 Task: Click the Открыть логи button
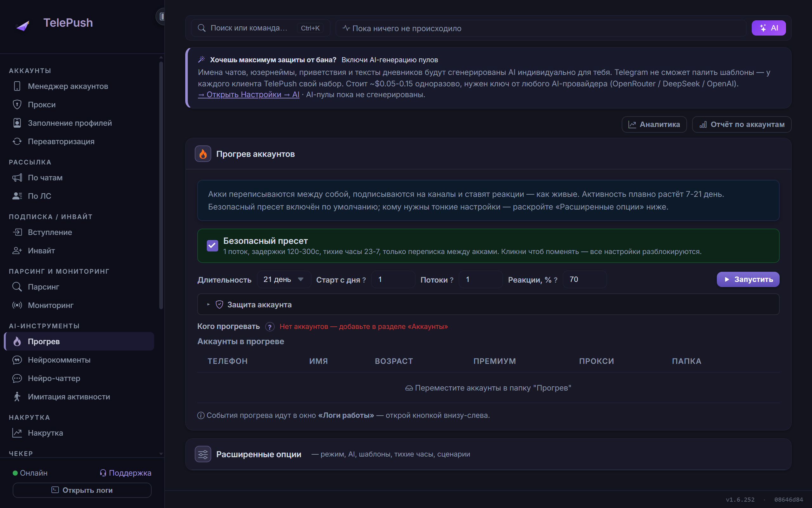click(82, 490)
